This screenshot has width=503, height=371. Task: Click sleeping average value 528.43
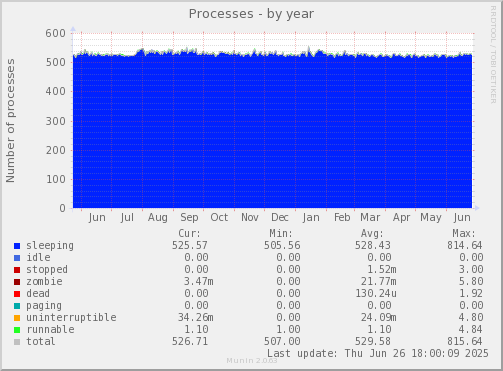coord(373,245)
